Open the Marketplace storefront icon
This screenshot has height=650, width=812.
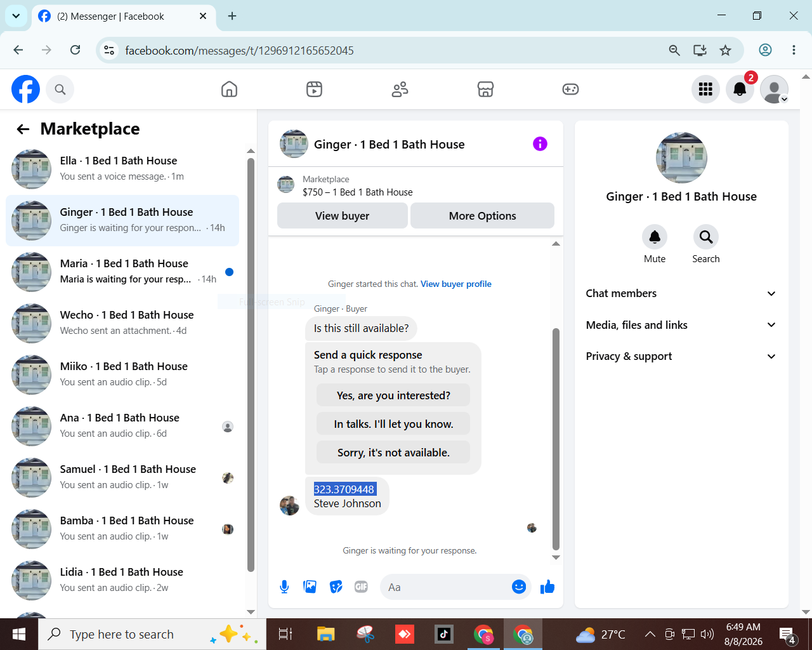click(x=485, y=90)
